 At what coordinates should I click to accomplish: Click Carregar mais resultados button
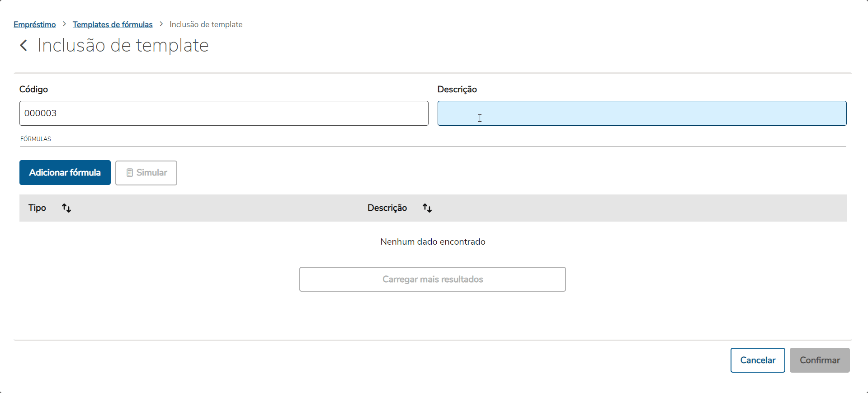(433, 279)
